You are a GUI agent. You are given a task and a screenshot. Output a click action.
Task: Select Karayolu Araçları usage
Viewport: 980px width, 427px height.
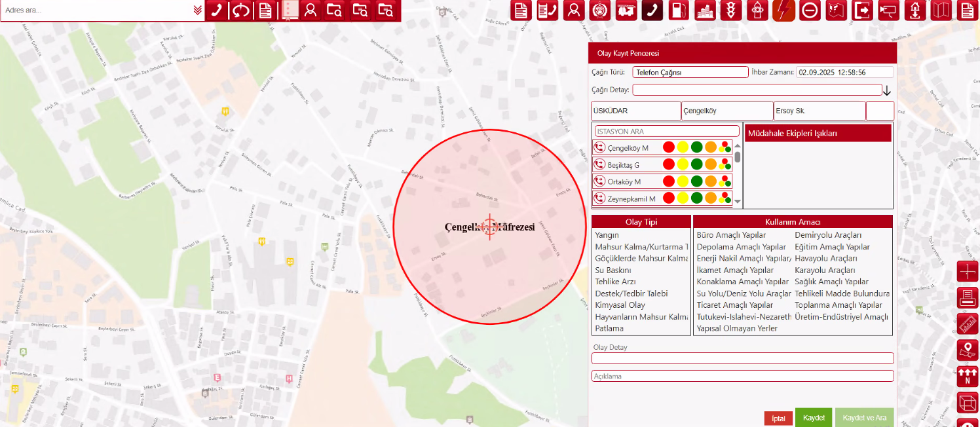825,270
